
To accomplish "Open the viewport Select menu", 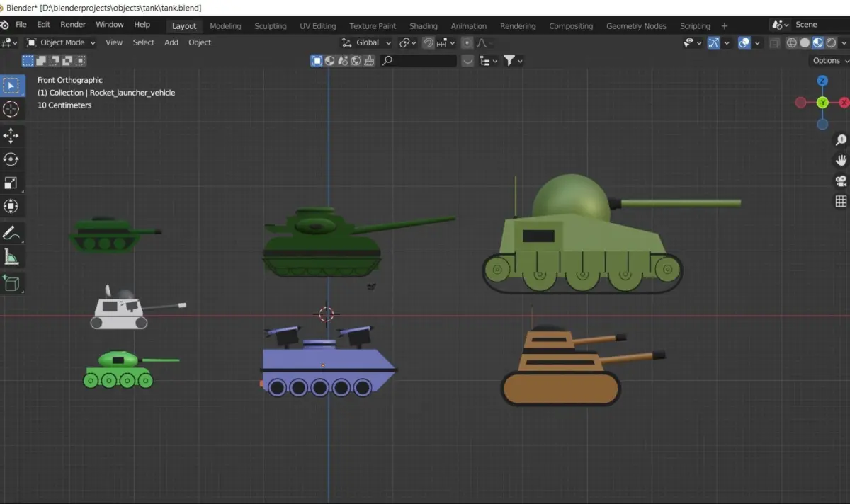I will point(143,42).
